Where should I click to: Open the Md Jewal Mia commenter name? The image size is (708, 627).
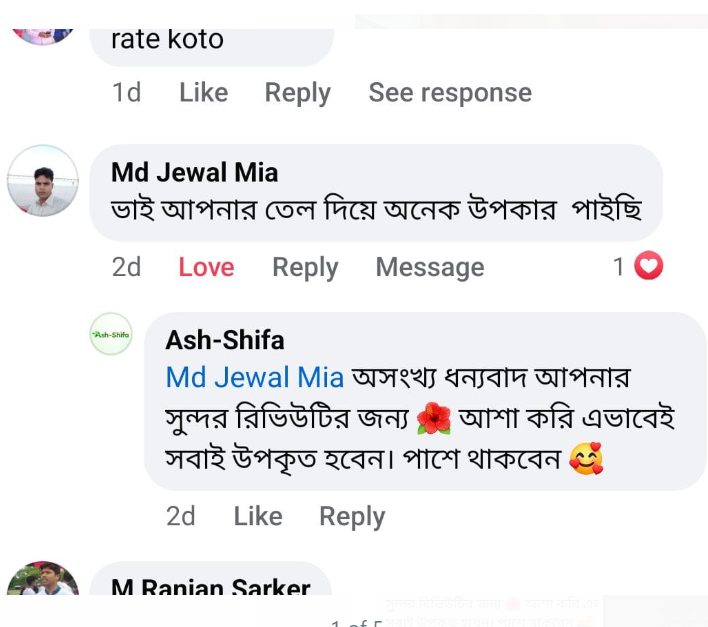pos(194,172)
